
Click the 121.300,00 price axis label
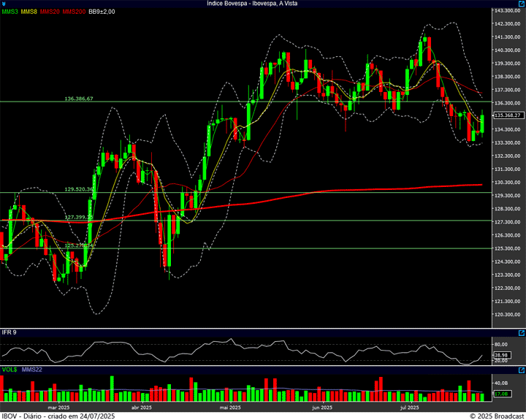508,302
